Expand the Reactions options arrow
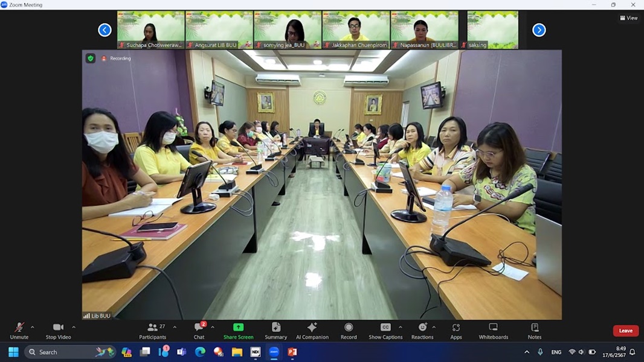 coord(434,327)
